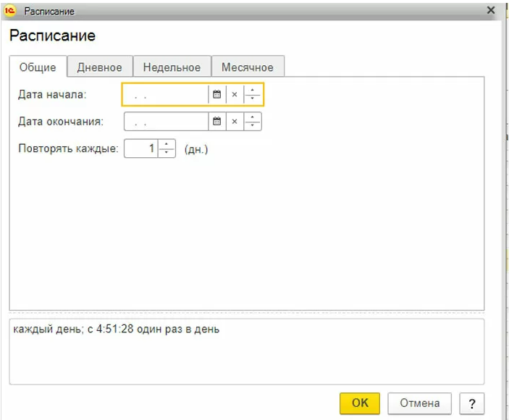Decrease Дата окончания with down arrow

click(252, 126)
